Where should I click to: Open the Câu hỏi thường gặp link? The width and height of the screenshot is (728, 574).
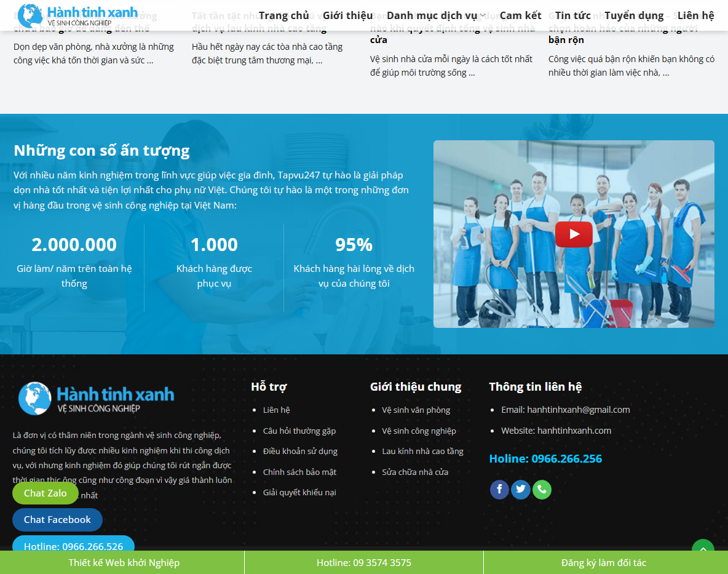pos(299,431)
